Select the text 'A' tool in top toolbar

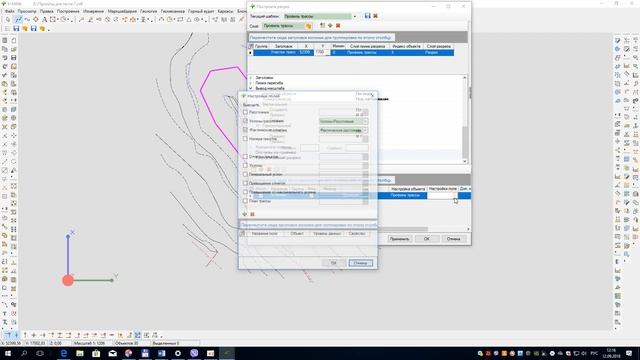44,20
